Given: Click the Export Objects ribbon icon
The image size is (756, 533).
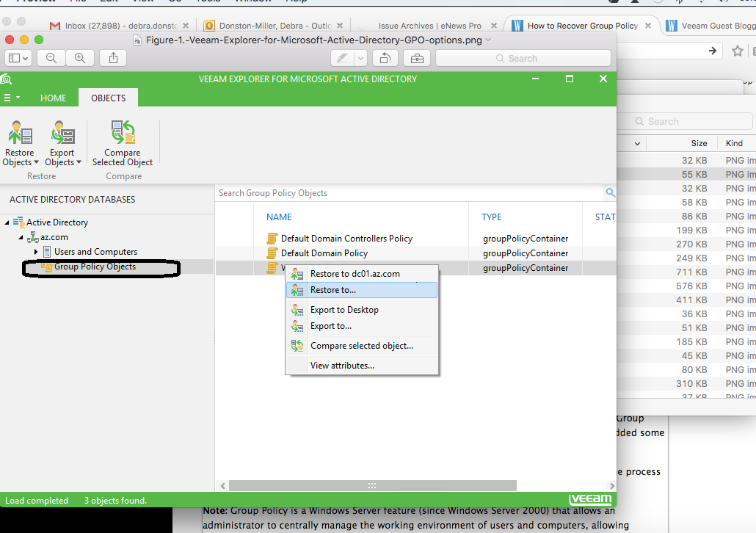Looking at the screenshot, I should 62,134.
